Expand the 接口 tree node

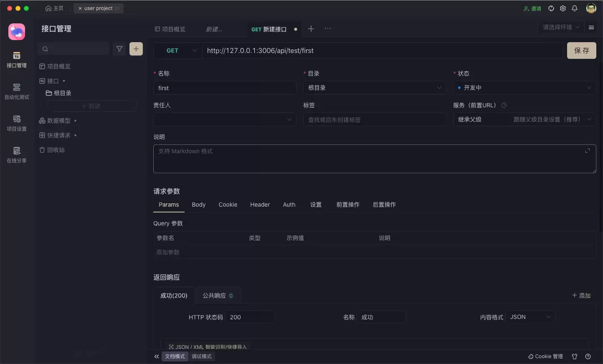coord(52,81)
